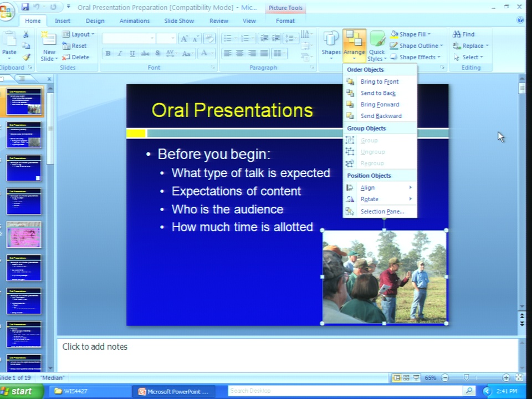The height and width of the screenshot is (399, 532).
Task: Open the Picture Tools Format tab
Action: pyautogui.click(x=285, y=21)
